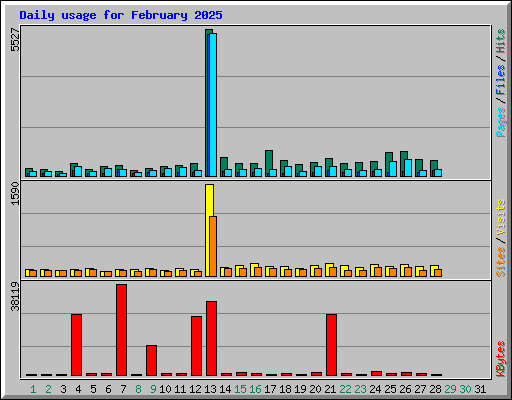
Task: Click day label 3 on the x-axis
Action: [63, 389]
